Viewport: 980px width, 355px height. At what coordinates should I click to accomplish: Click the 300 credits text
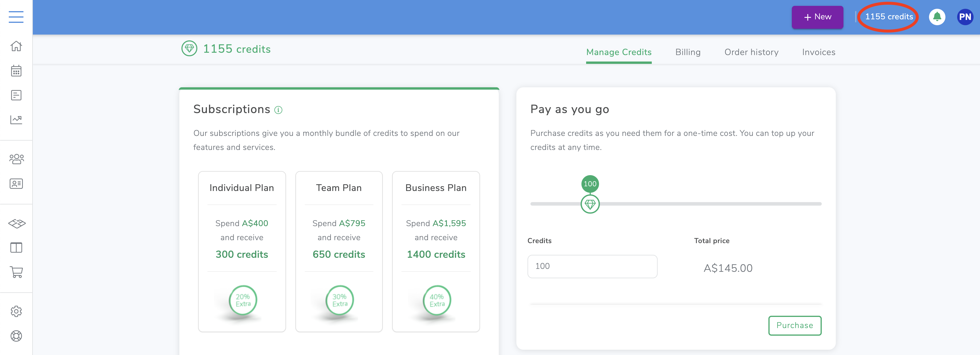241,254
